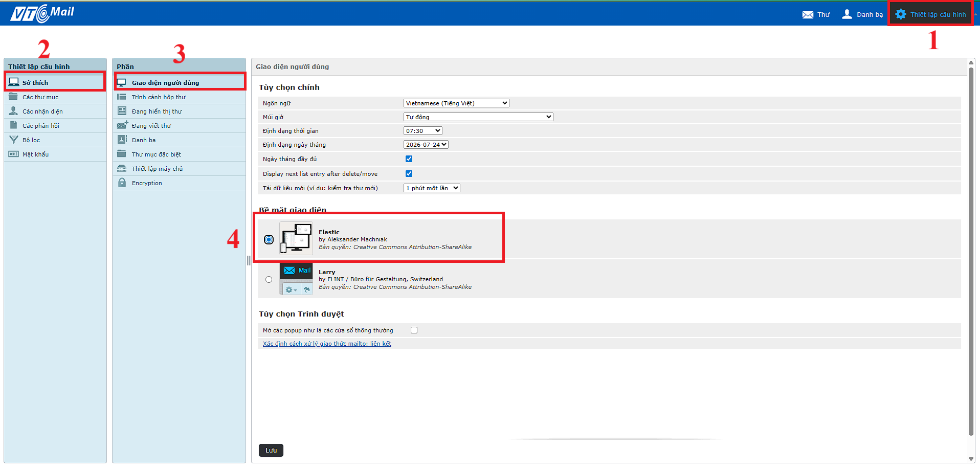Open the date format dropdown 2026-07-24

(426, 145)
